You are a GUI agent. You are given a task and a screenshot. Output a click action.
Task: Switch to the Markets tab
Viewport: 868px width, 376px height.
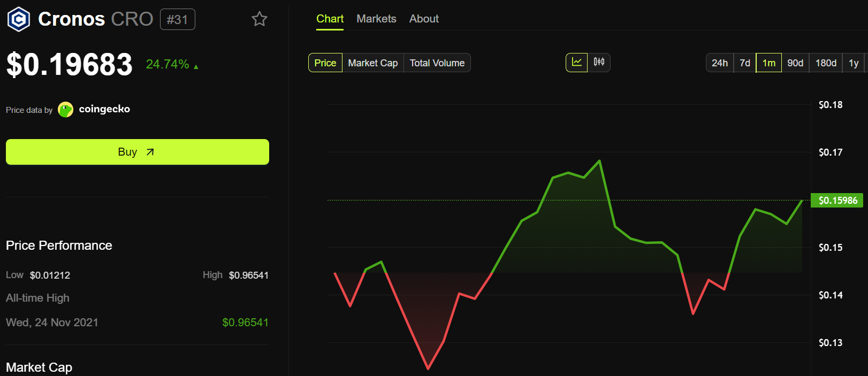376,19
